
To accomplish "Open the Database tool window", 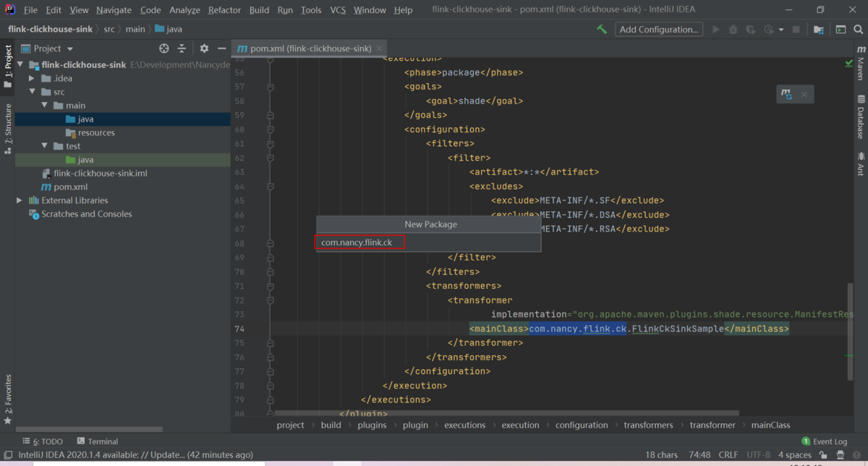I will (x=861, y=117).
